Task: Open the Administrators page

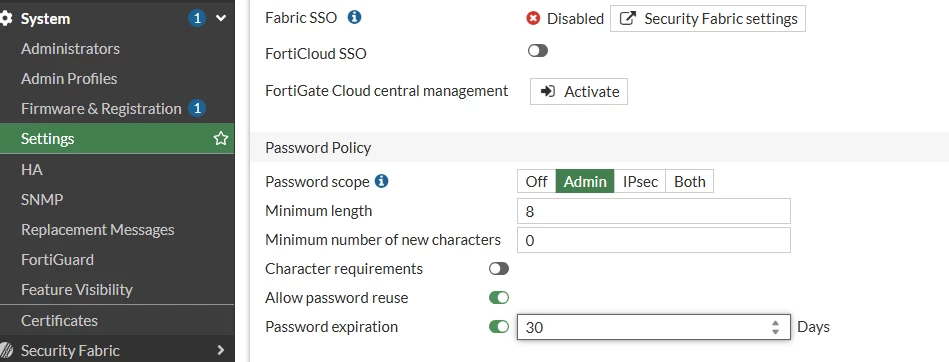Action: (70, 48)
